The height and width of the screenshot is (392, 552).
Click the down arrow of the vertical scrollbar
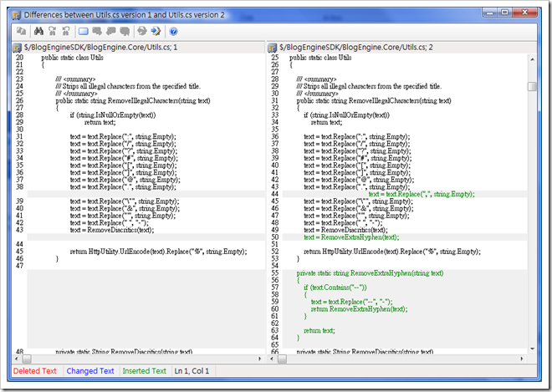pyautogui.click(x=532, y=349)
